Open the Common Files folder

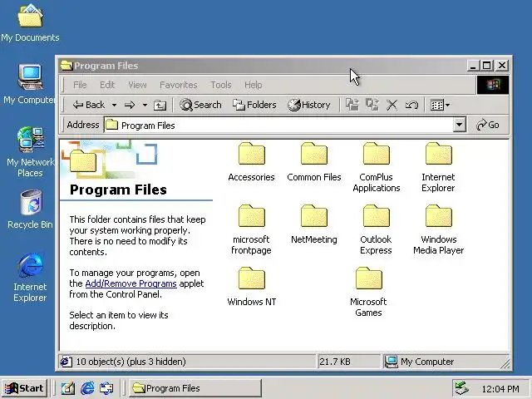pos(314,161)
